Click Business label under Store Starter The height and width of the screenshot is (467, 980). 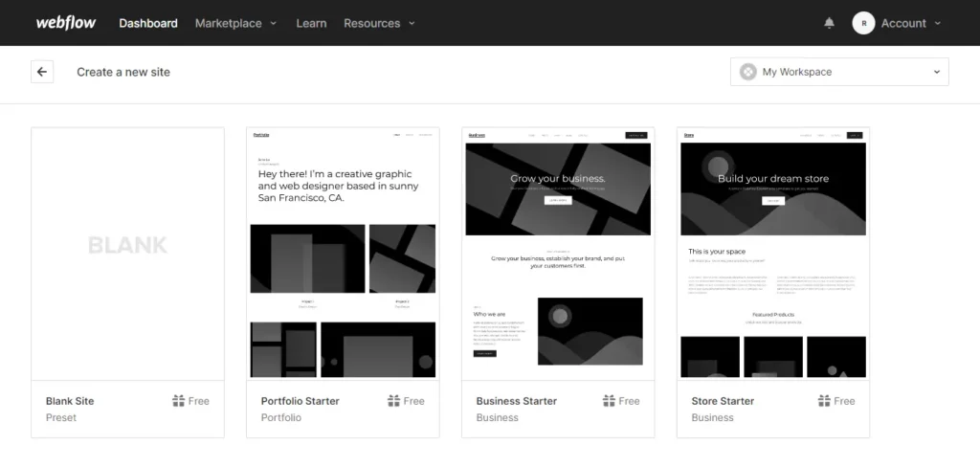coord(712,417)
